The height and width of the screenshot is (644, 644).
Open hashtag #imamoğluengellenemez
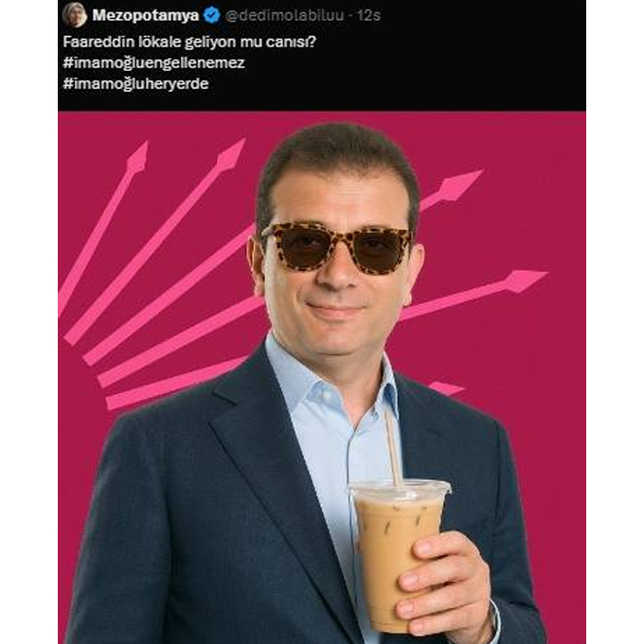[x=153, y=63]
